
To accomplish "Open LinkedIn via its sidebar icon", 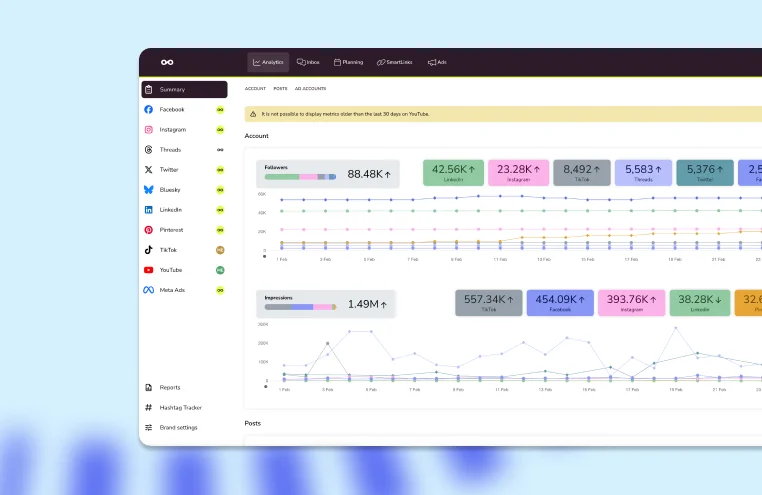I will click(x=148, y=210).
